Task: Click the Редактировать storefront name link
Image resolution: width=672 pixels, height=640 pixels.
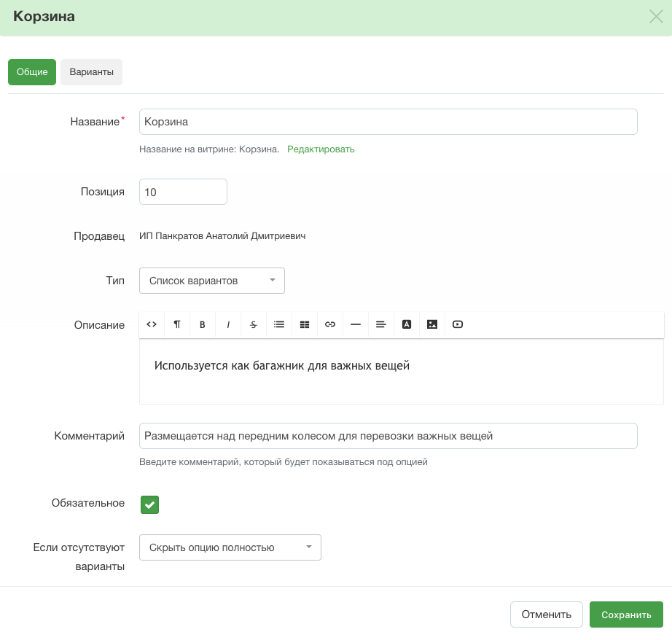Action: click(x=321, y=149)
